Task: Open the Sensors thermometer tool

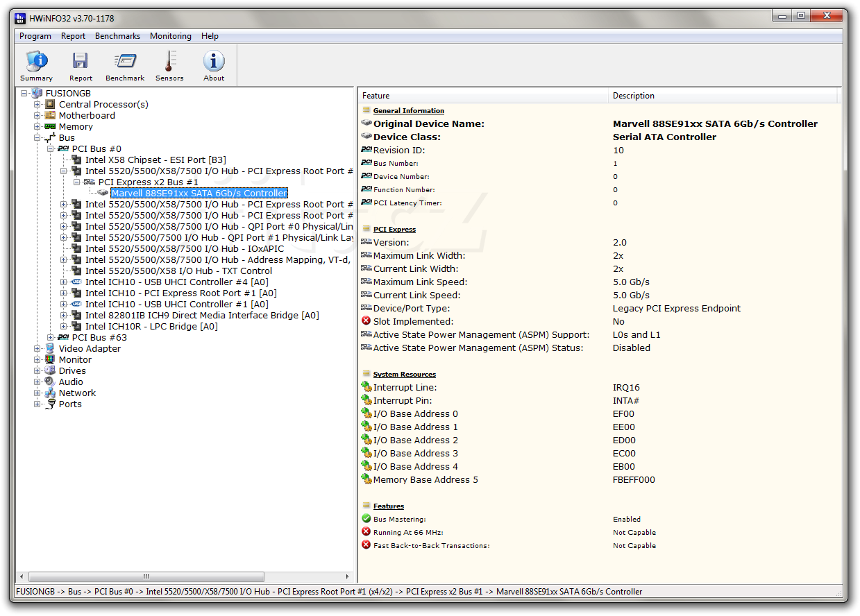Action: point(169,66)
